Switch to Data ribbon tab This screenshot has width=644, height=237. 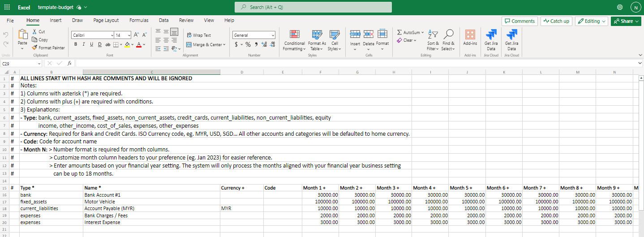164,21
